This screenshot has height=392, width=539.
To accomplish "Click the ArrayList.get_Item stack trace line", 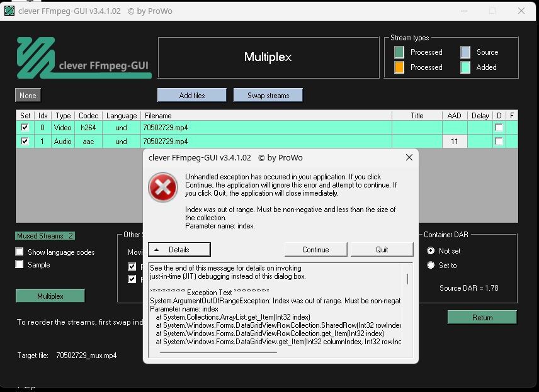I will tap(233, 316).
